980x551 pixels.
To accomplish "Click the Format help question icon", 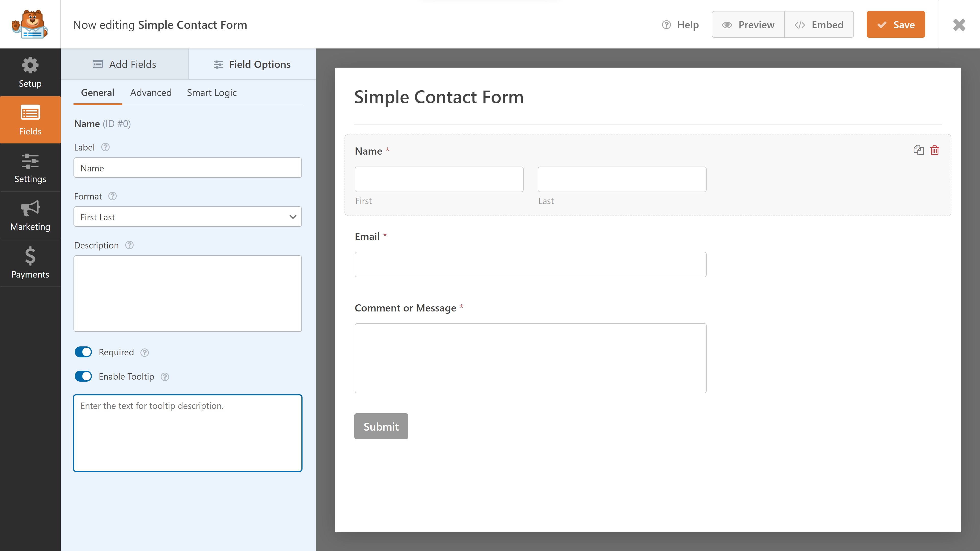I will click(x=112, y=196).
